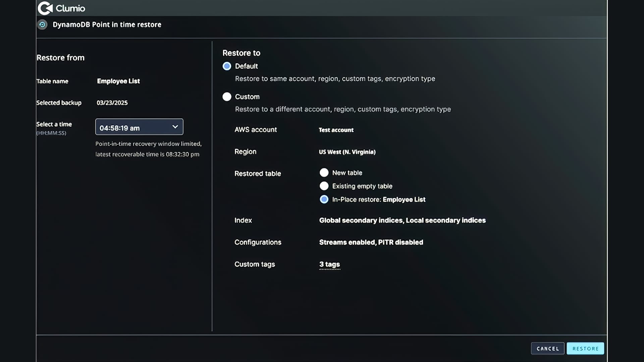Click the time dropdown chevron arrow
644x362 pixels.
[175, 127]
